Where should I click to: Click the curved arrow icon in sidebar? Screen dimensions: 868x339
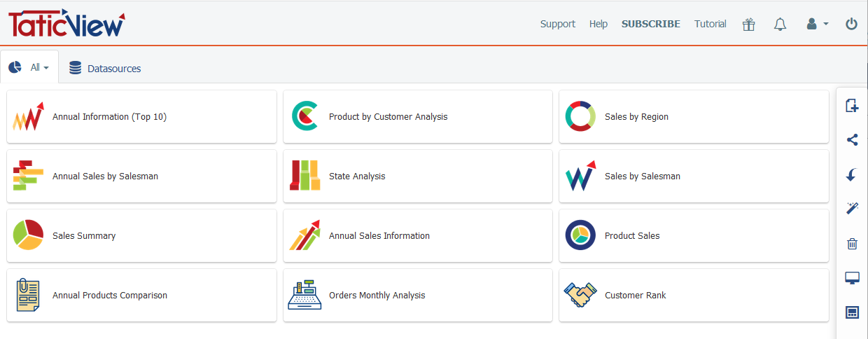(x=852, y=174)
